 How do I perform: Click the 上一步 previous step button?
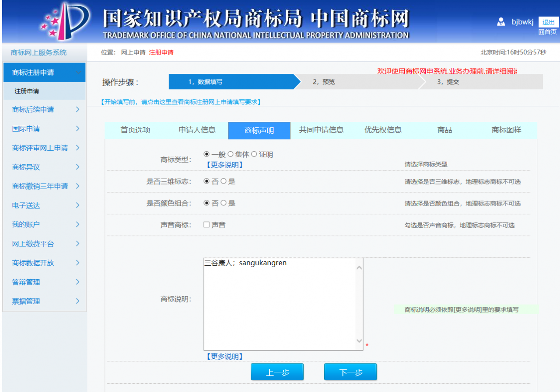(277, 371)
